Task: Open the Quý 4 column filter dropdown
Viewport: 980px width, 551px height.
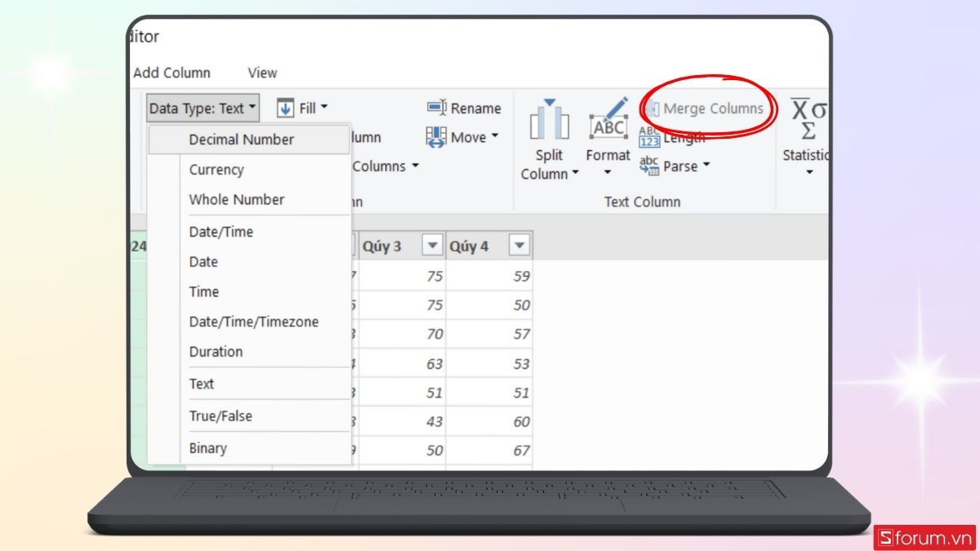Action: pos(519,246)
